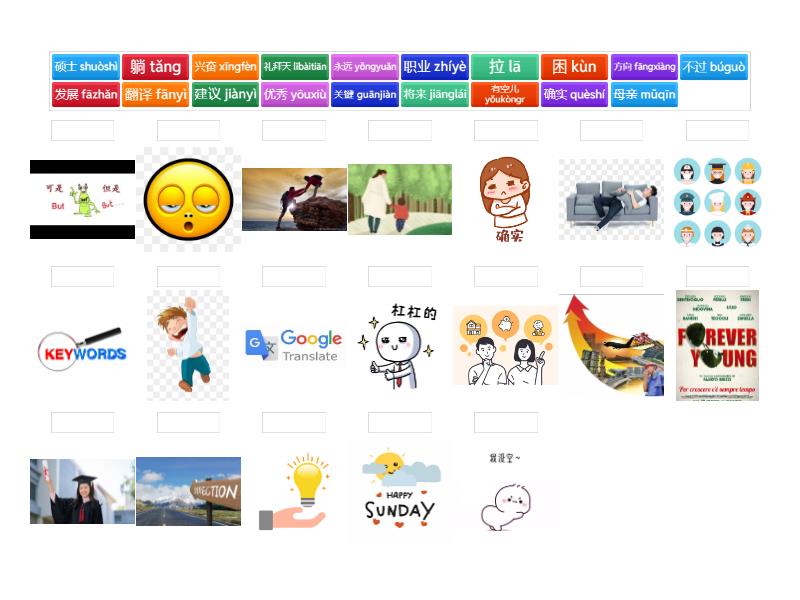800x600 pixels.
Task: Click the sleepy yellow emoji image
Action: 188,199
